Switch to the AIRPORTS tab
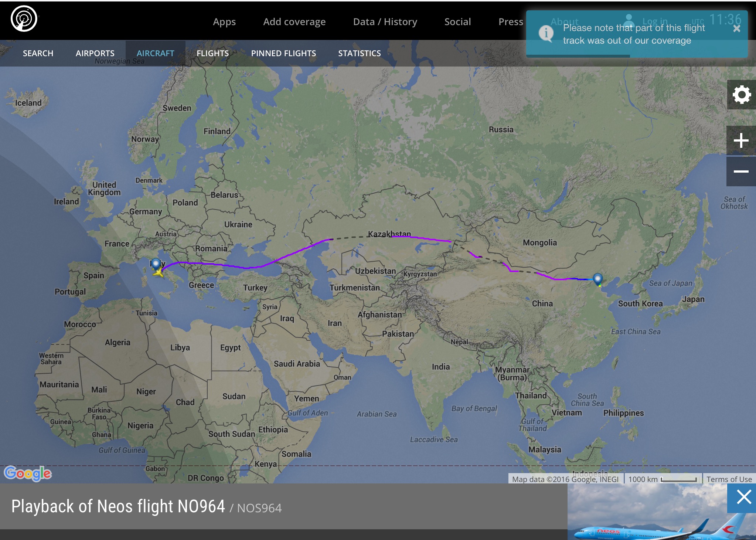The height and width of the screenshot is (540, 756). tap(95, 53)
